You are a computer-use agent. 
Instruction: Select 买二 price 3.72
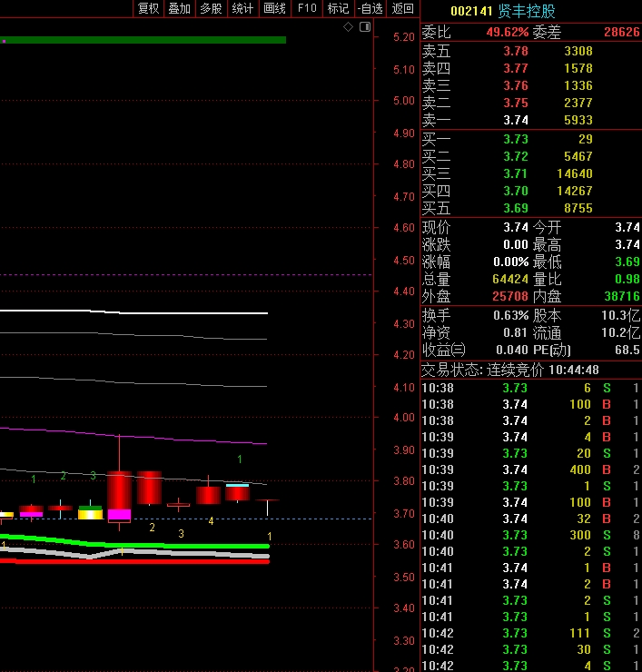click(516, 156)
